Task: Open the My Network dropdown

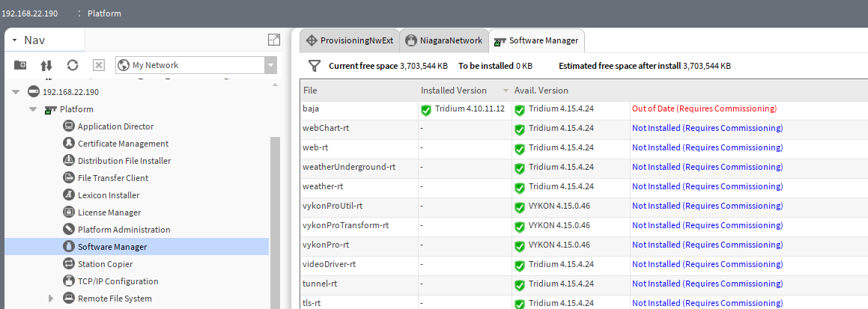Action: click(x=270, y=65)
